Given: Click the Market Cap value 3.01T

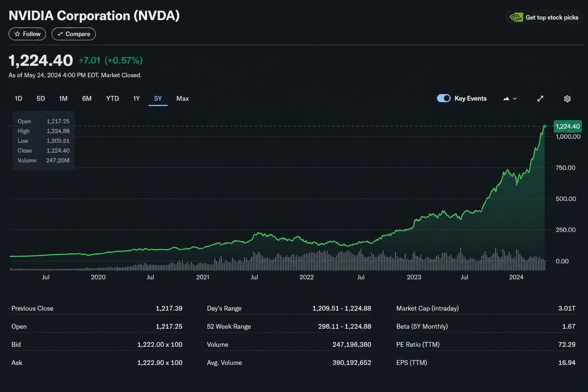Looking at the screenshot, I should (x=567, y=309).
